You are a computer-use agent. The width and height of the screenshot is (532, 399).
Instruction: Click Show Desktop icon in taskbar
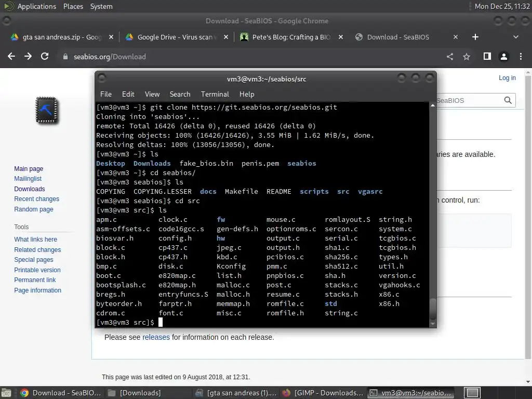(6, 393)
